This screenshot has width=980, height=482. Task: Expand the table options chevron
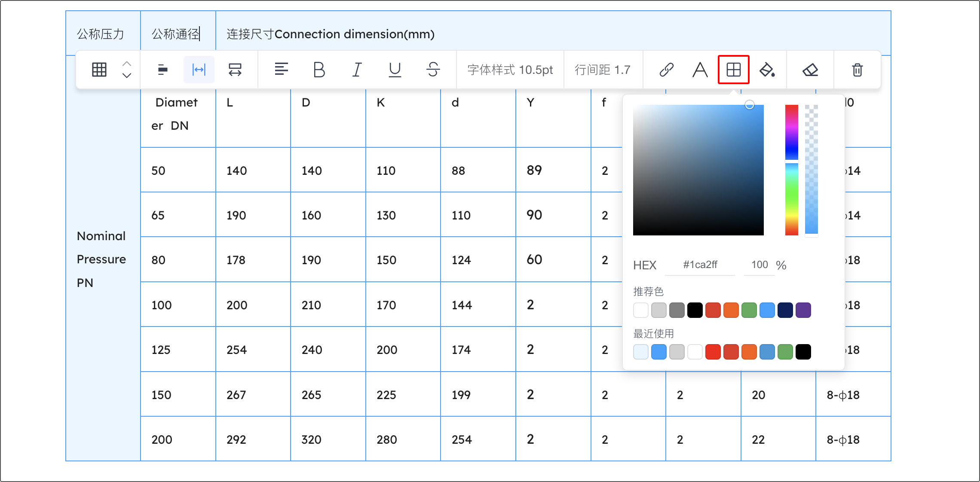coord(127,70)
